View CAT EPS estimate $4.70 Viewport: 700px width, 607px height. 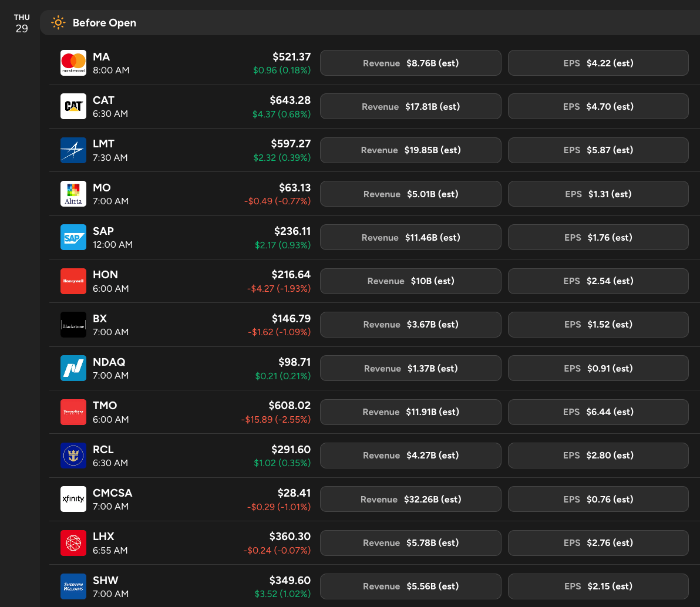598,106
